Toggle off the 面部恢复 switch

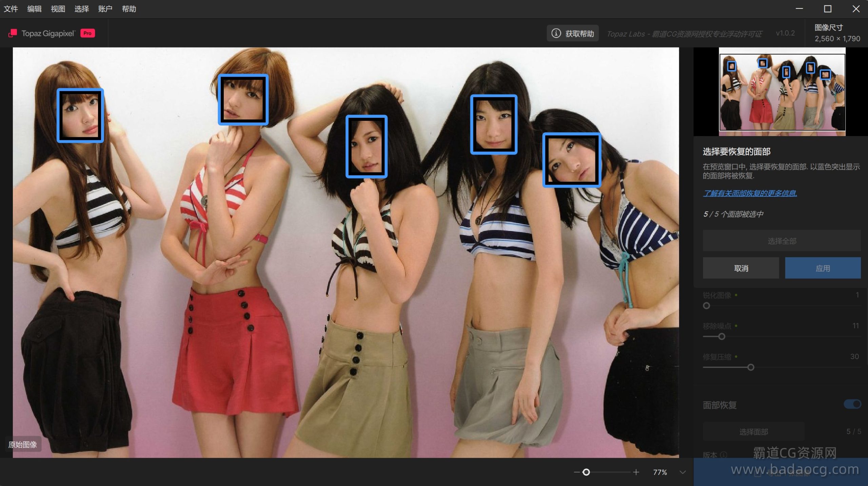pyautogui.click(x=852, y=404)
